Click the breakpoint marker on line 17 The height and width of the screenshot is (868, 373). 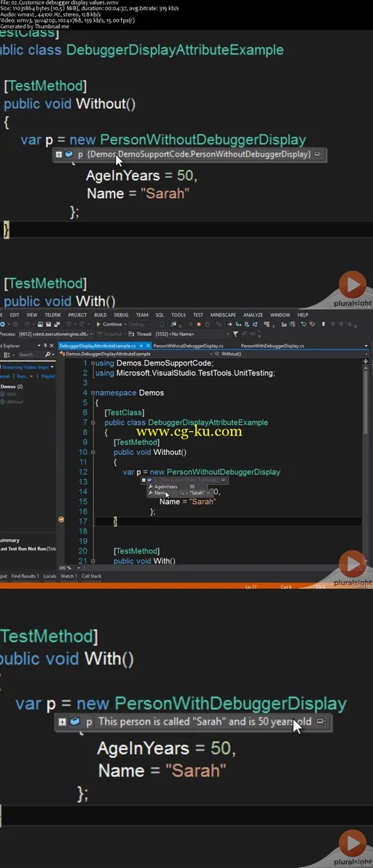[61, 519]
